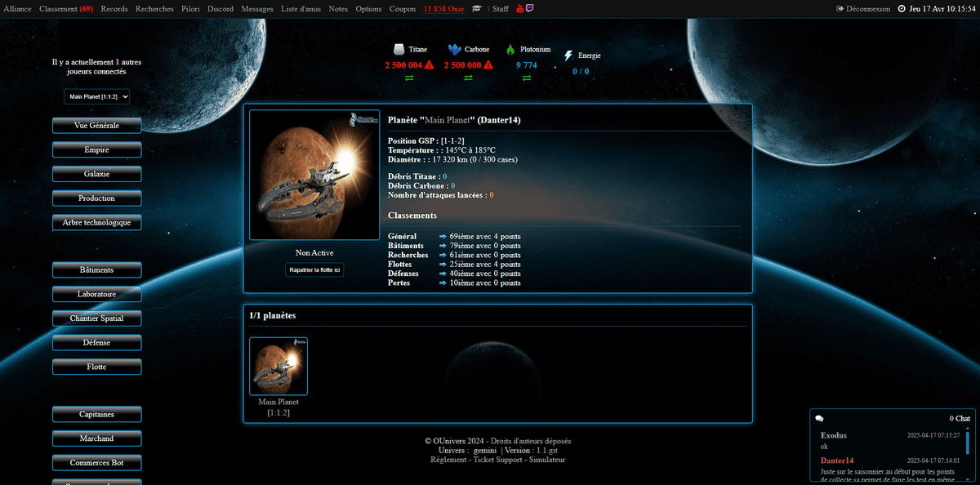Open the Pilori page
This screenshot has width=980, height=485.
click(x=190, y=8)
